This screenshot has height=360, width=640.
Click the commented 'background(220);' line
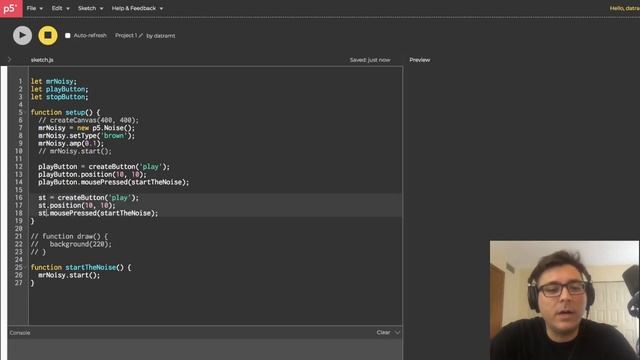coord(71,244)
